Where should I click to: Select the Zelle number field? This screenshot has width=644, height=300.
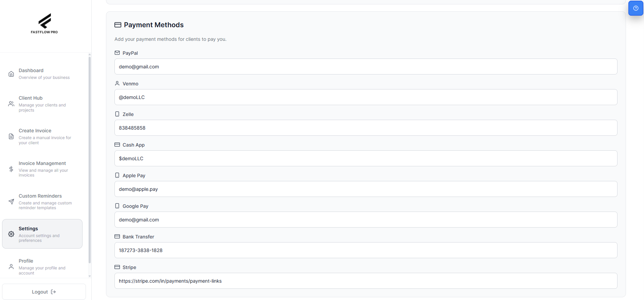[x=365, y=128]
